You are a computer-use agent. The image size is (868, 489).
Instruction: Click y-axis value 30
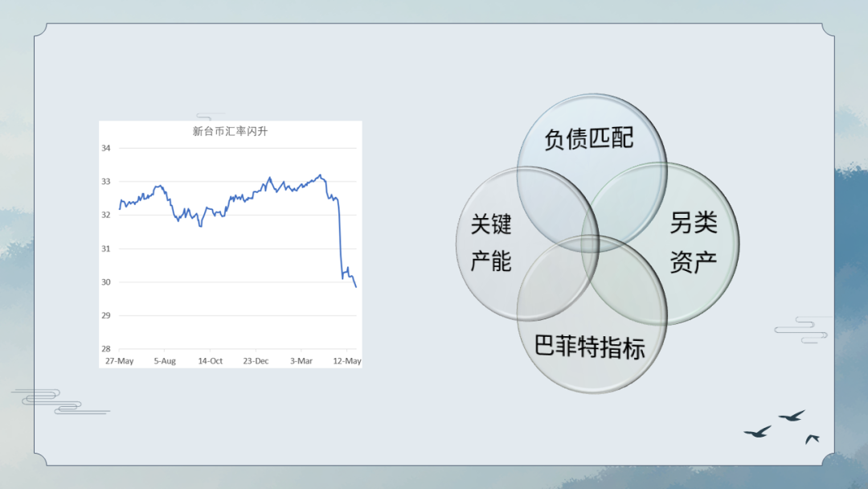(106, 281)
